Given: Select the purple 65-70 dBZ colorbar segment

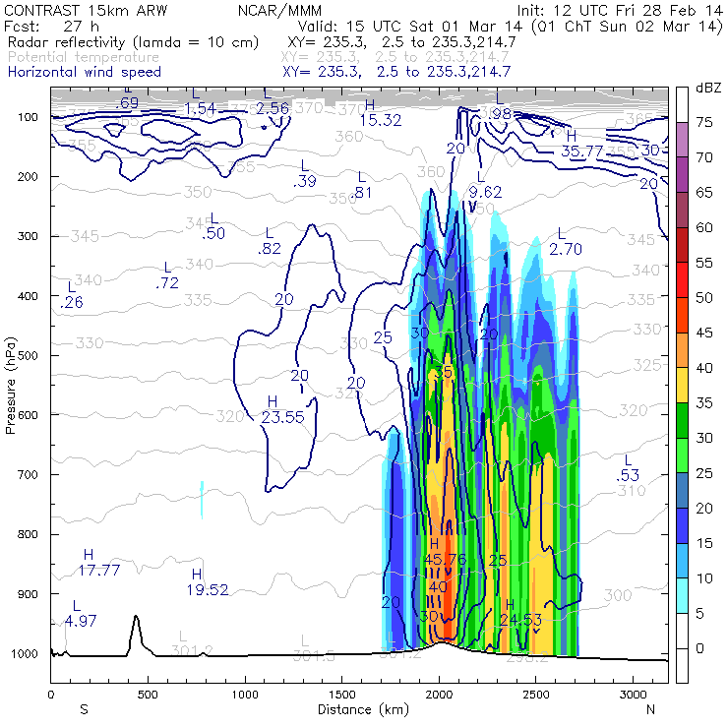Looking at the screenshot, I should click(x=682, y=175).
